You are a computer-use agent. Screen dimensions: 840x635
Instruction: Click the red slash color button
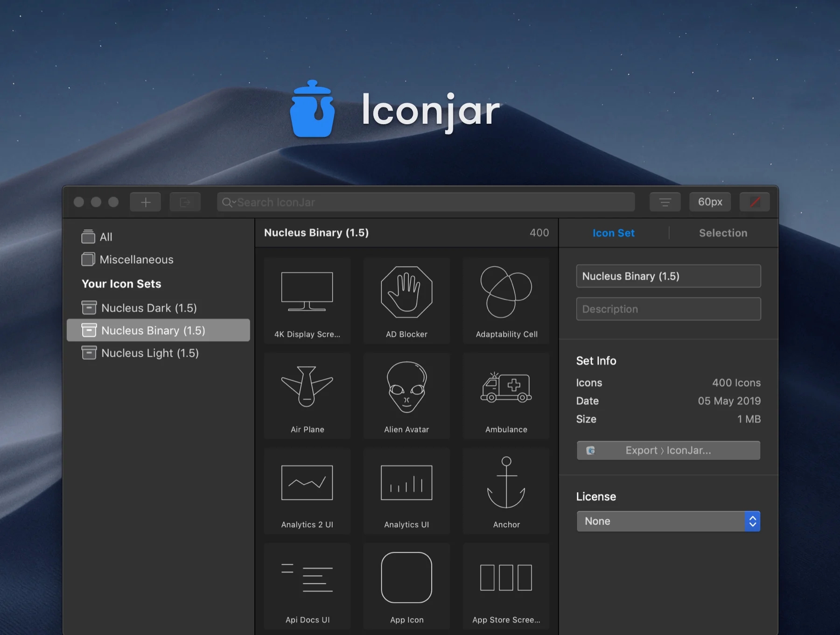755,202
